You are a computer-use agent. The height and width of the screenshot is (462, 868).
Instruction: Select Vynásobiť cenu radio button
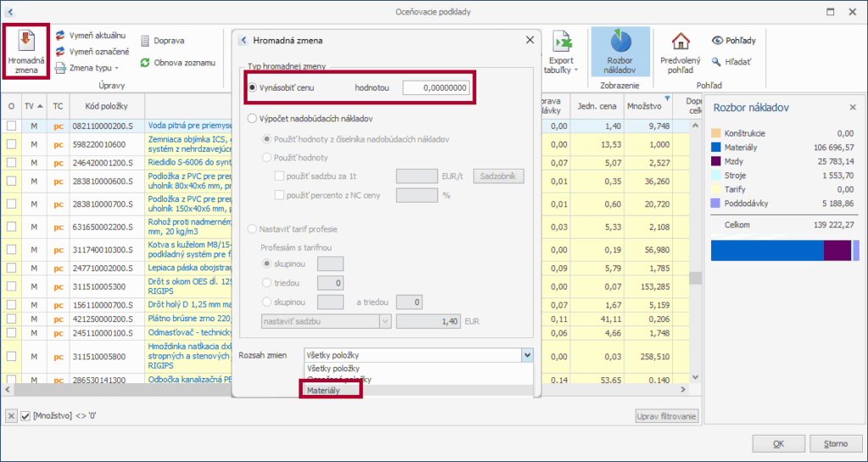click(x=253, y=88)
